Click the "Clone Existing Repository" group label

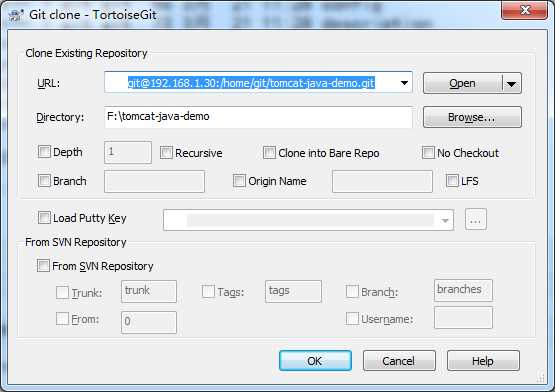point(86,53)
